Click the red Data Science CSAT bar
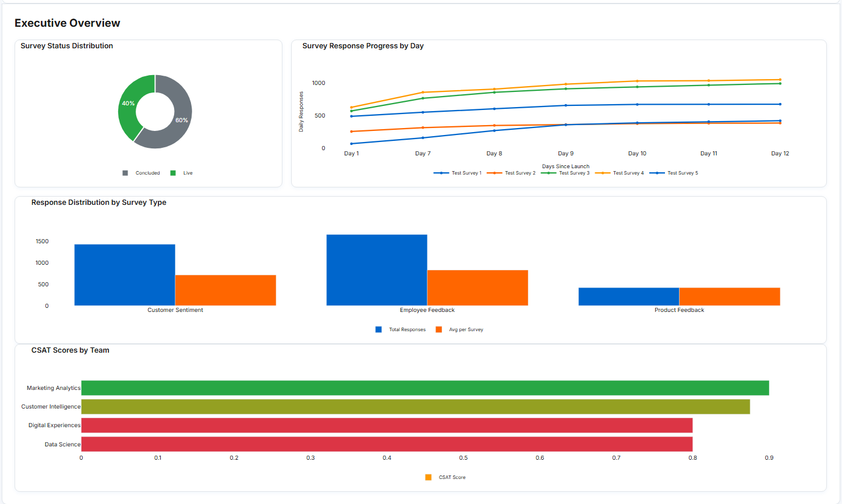This screenshot has height=504, width=842. (387, 444)
